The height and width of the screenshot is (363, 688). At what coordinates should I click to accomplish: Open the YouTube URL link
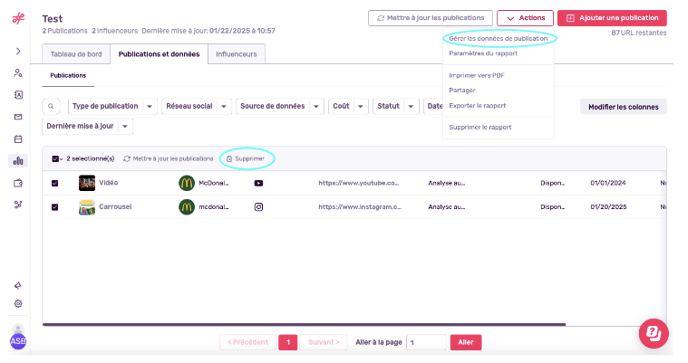click(x=359, y=183)
